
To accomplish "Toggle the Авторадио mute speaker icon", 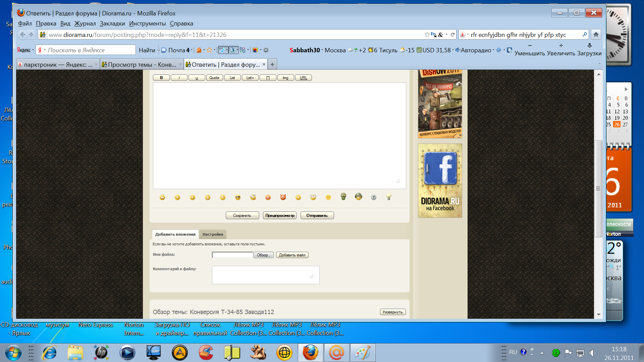I will pos(458,50).
